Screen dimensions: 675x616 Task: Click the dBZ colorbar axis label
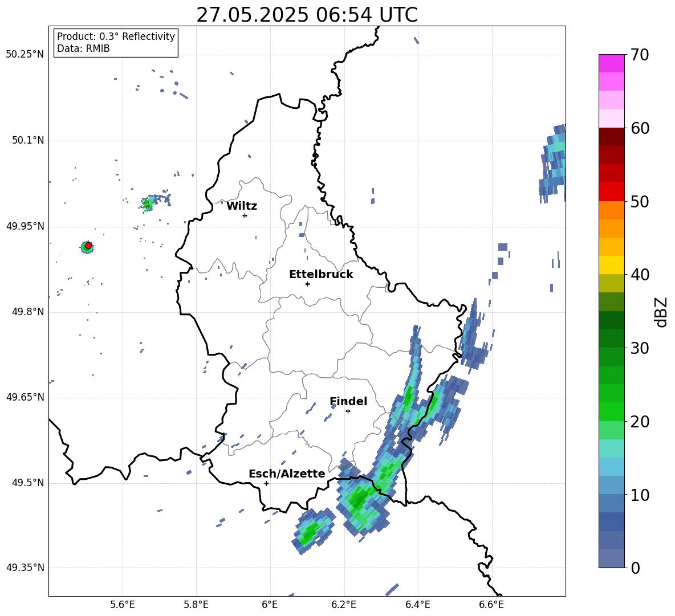pyautogui.click(x=662, y=312)
